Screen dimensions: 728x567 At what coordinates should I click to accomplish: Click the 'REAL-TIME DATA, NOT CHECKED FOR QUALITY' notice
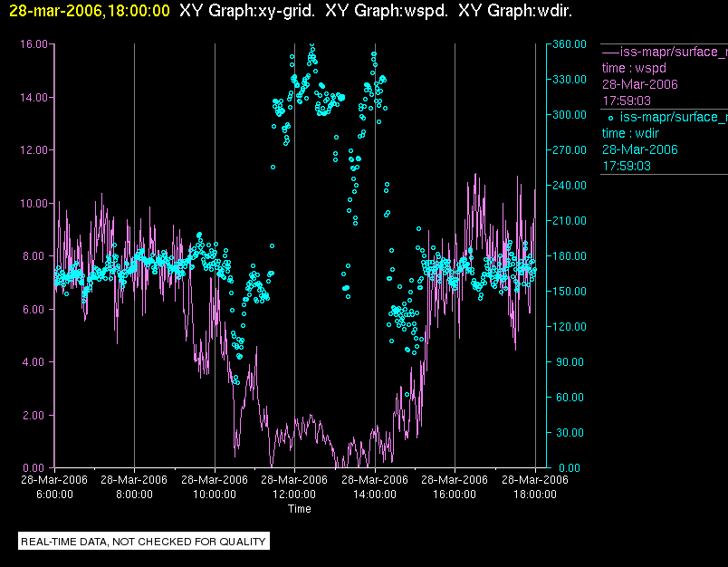pyautogui.click(x=143, y=542)
